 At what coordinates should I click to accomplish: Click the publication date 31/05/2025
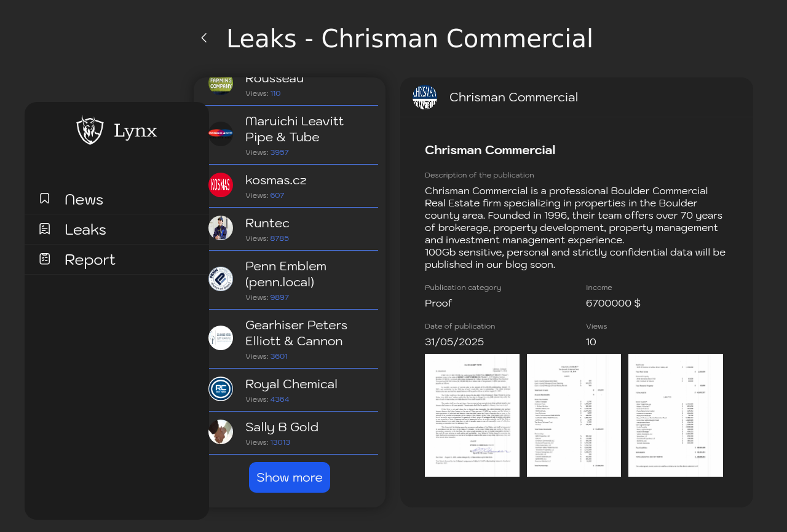454,342
